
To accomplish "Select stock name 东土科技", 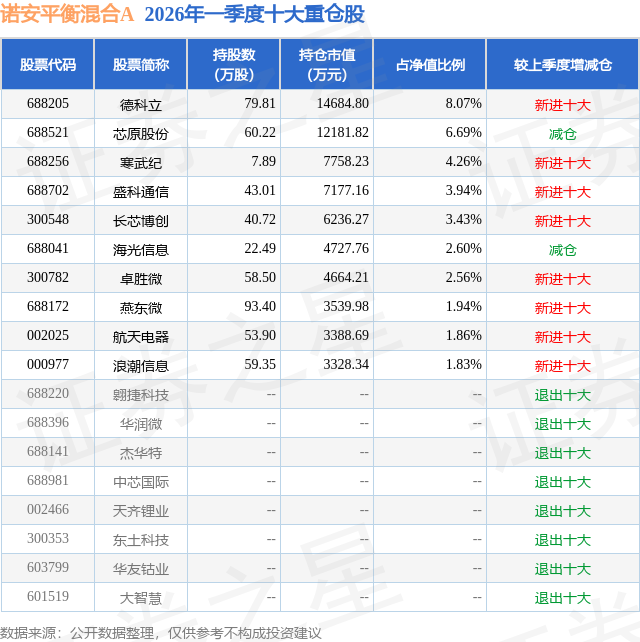I will (141, 540).
